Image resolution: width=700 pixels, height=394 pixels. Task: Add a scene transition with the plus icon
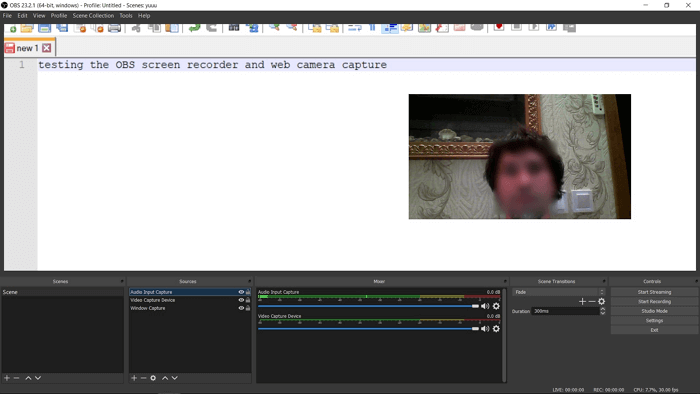[x=582, y=302]
